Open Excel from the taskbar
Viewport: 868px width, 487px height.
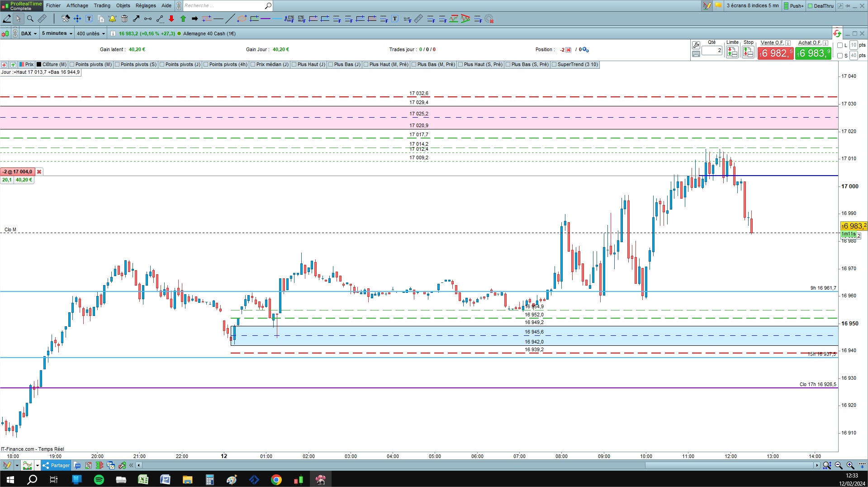143,479
